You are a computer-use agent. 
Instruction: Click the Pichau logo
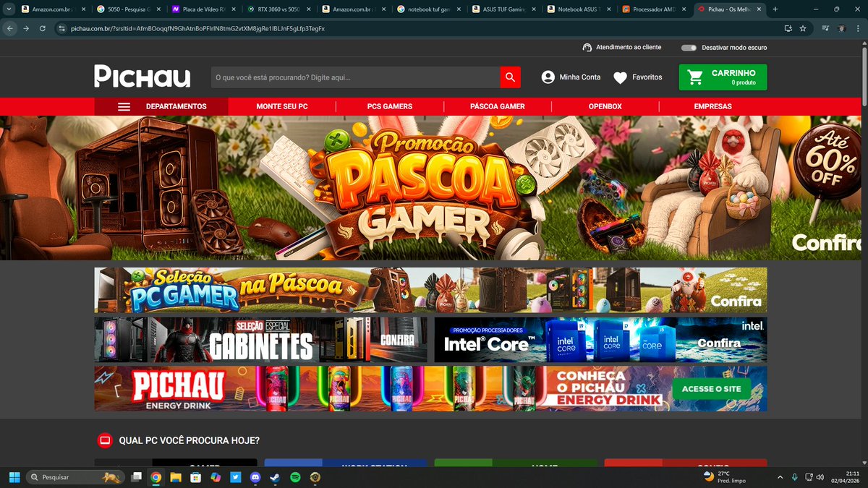(x=142, y=77)
